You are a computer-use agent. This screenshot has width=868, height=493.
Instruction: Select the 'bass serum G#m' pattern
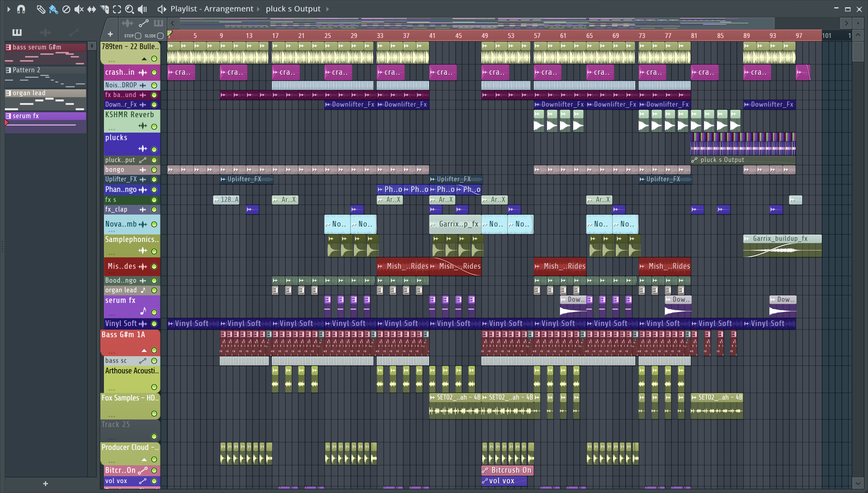click(x=46, y=54)
